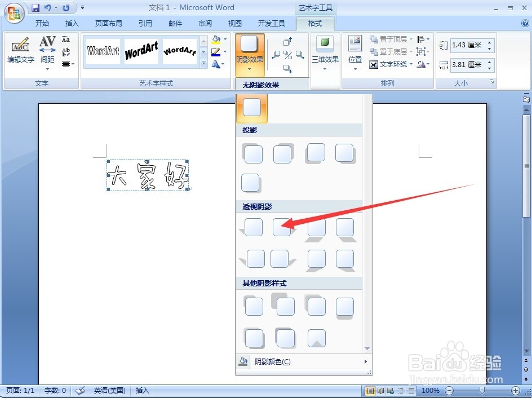Image resolution: width=532 pixels, height=398 pixels.
Task: Open the 阴影颜色(C) submenu
Action: [x=303, y=362]
